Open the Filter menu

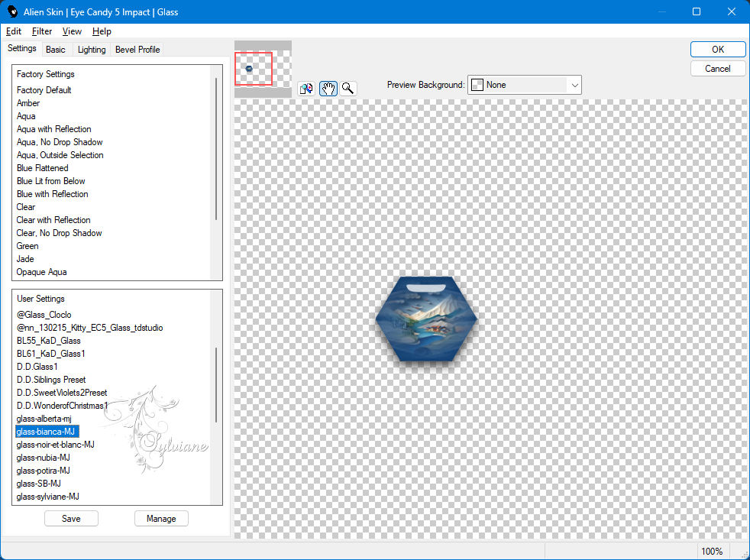tap(42, 31)
